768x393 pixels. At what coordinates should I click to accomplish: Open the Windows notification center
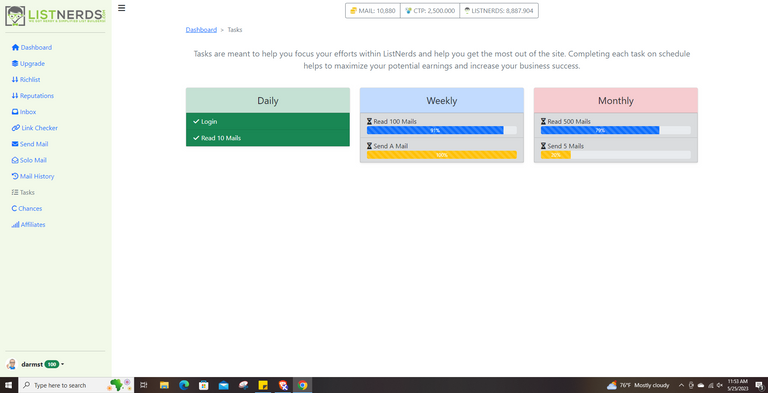(x=759, y=385)
